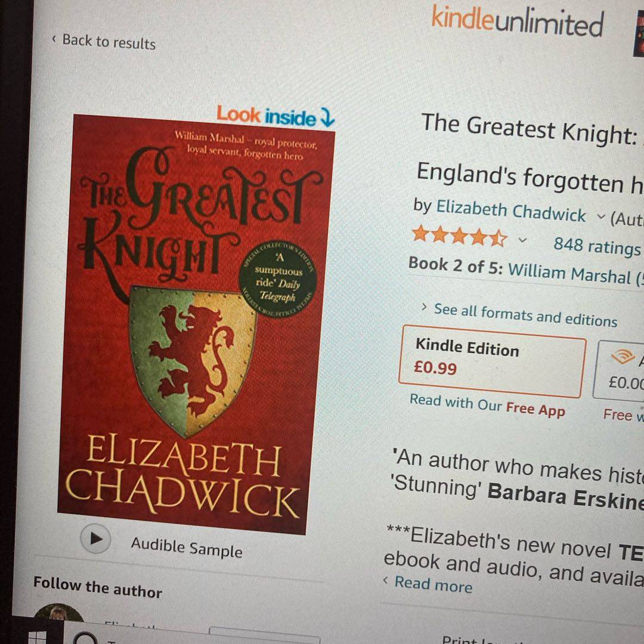
Task: Click the author profile photo
Action: click(58, 613)
